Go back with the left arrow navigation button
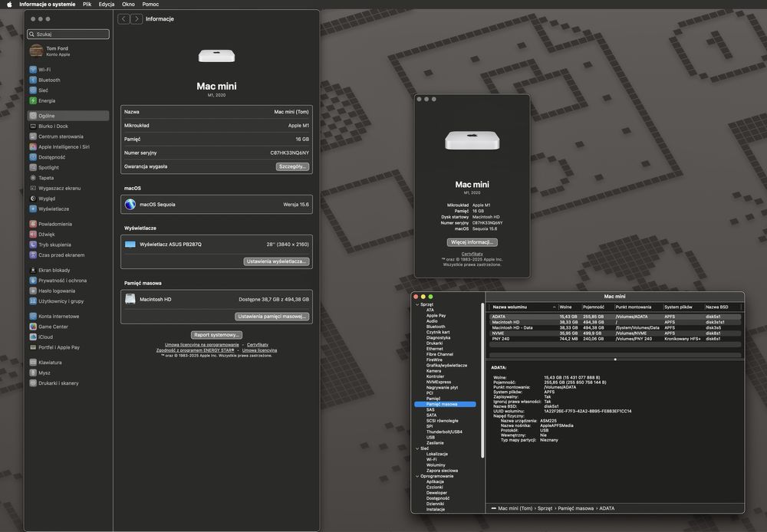 pyautogui.click(x=123, y=18)
